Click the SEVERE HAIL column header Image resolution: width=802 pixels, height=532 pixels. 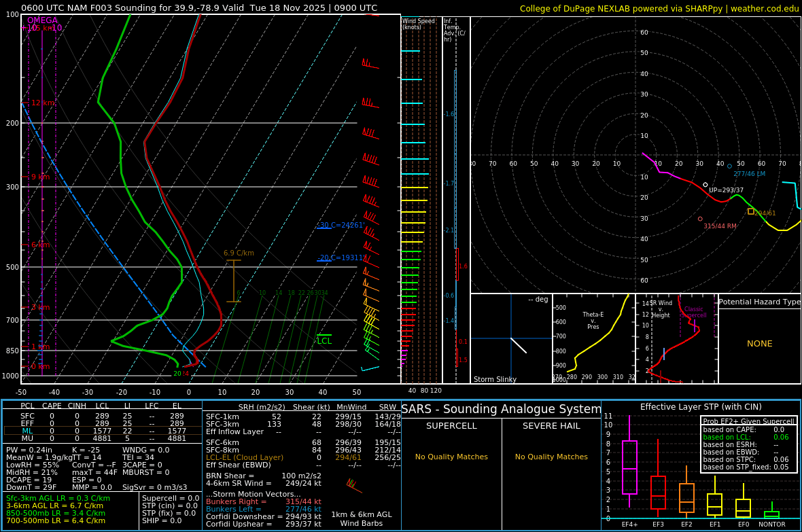click(x=551, y=425)
